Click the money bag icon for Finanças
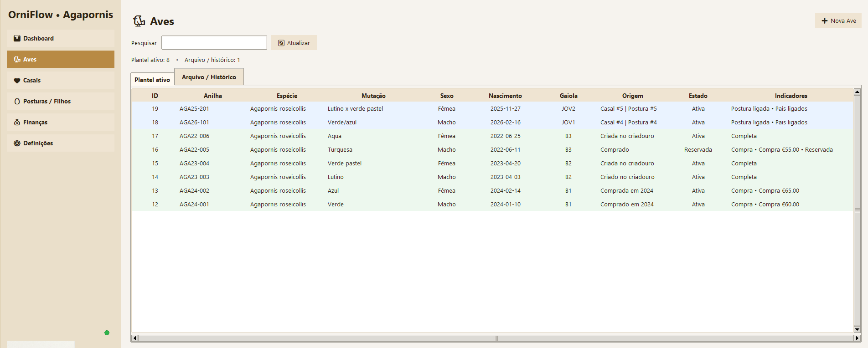 click(x=17, y=123)
